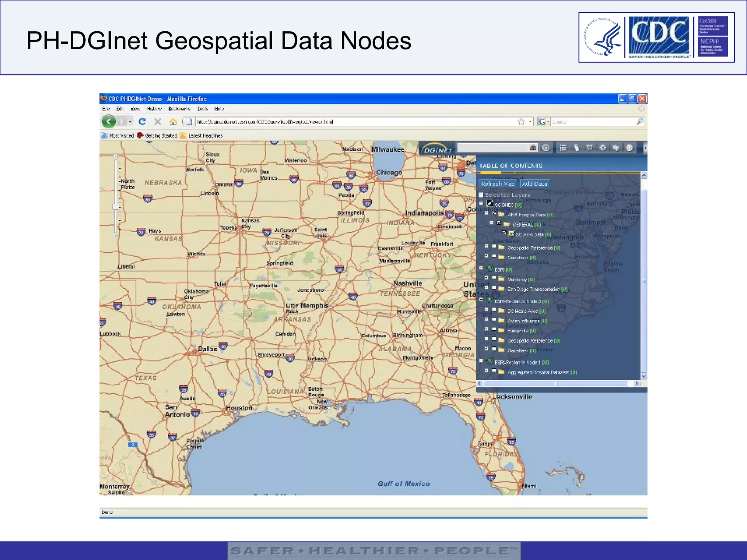Click the layers stack icon in DGInet toolbar
The width and height of the screenshot is (747, 560).
click(616, 148)
